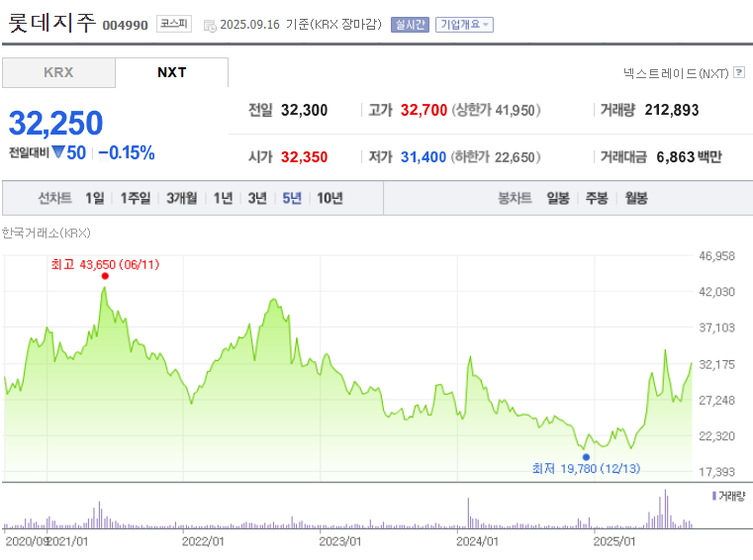This screenshot has height=560, width=753.
Task: Click the 2022/01 x-axis label
Action: (x=203, y=541)
